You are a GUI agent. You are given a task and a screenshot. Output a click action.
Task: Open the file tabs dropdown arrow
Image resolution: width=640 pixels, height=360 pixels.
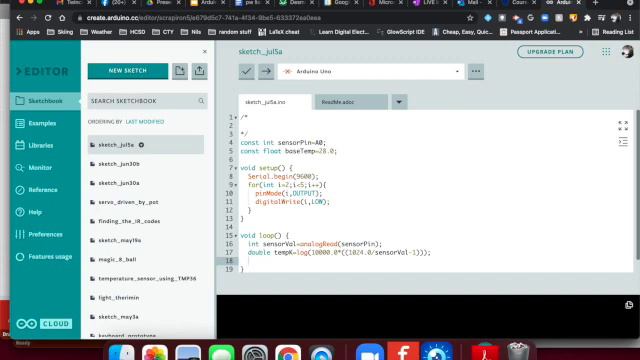point(399,102)
